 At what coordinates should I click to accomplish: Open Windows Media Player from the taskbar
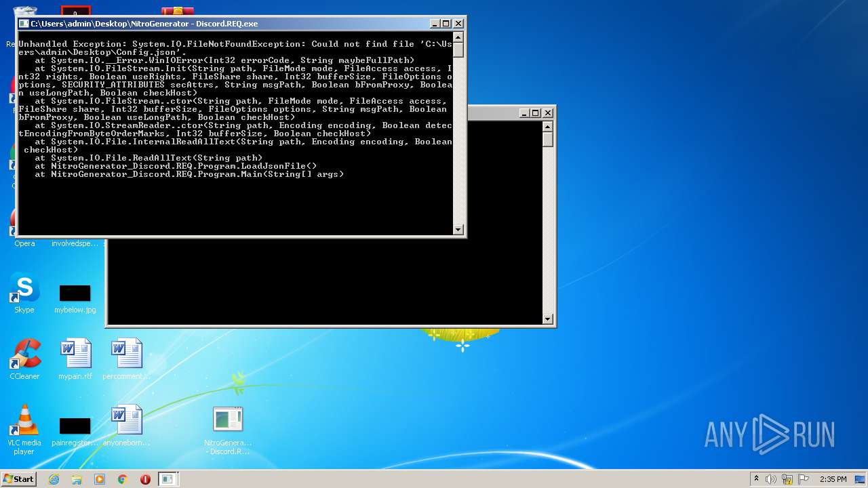pyautogui.click(x=100, y=479)
